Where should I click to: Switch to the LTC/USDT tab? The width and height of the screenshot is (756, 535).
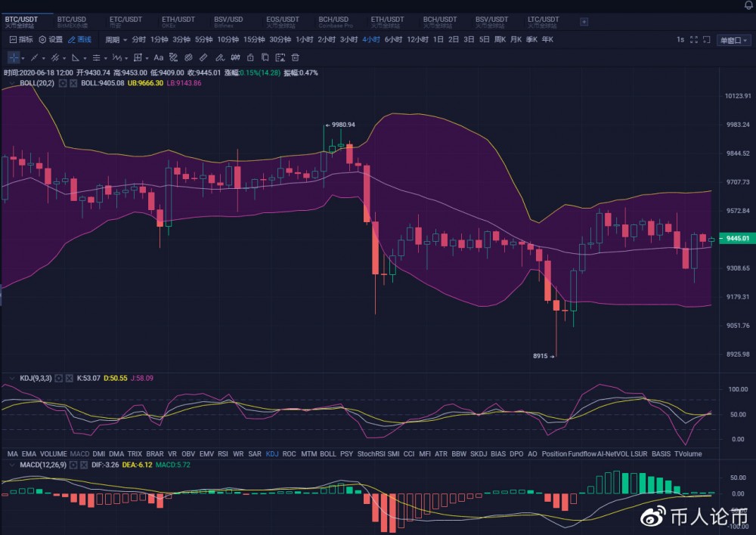544,19
